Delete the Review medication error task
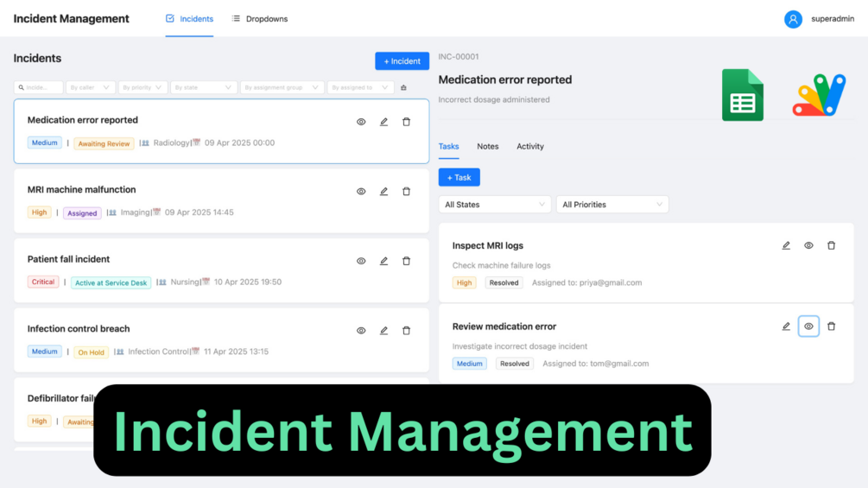This screenshot has width=868, height=488. [832, 326]
